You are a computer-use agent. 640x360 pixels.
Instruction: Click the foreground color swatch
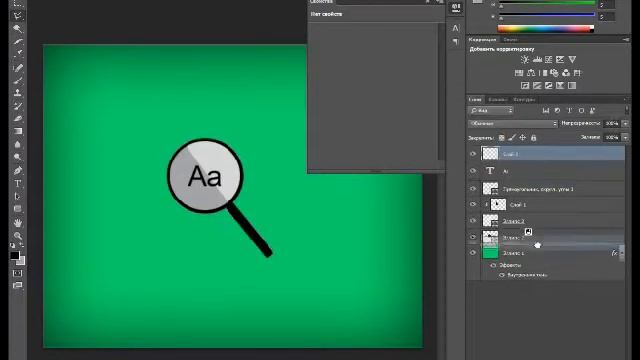tap(15, 256)
